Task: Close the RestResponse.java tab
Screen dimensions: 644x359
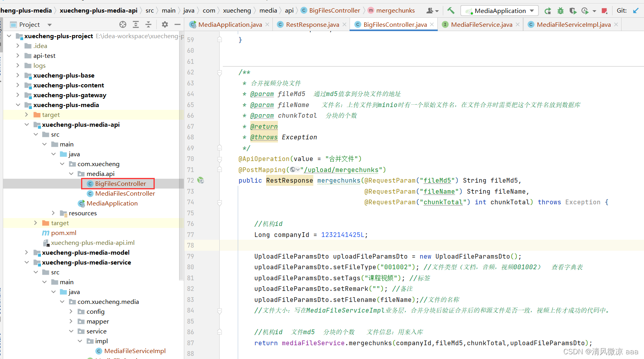Action: pos(344,24)
